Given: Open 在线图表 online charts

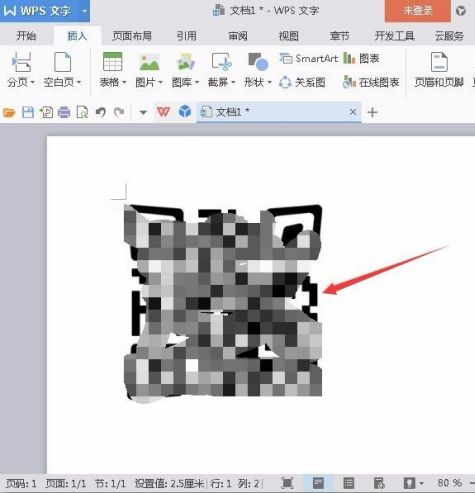Looking at the screenshot, I should point(371,82).
